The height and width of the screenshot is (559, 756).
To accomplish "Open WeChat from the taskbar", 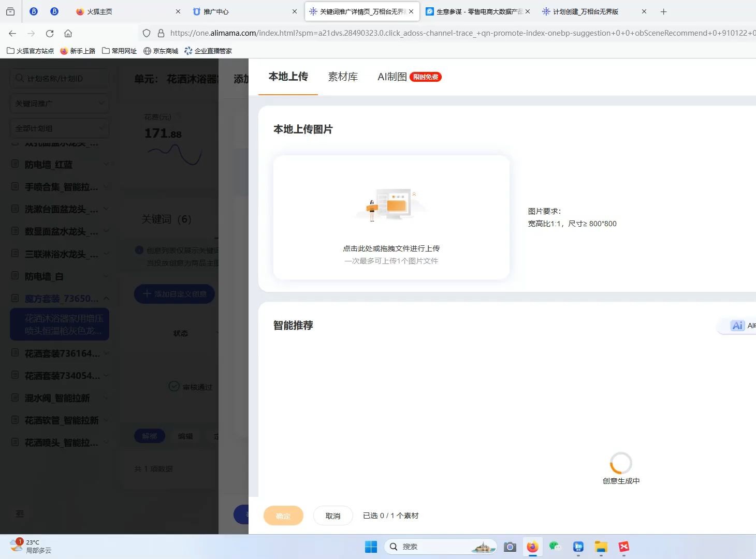I will [x=555, y=547].
